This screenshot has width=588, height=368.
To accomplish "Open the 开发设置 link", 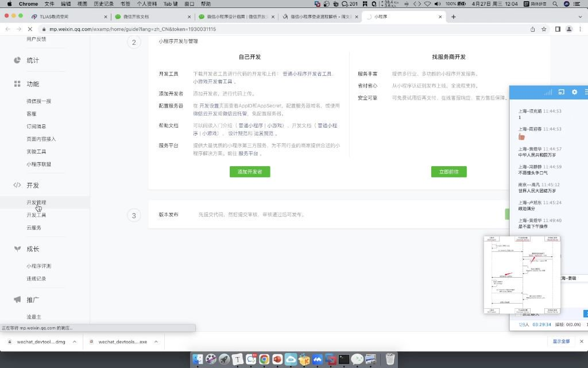I will point(209,106).
